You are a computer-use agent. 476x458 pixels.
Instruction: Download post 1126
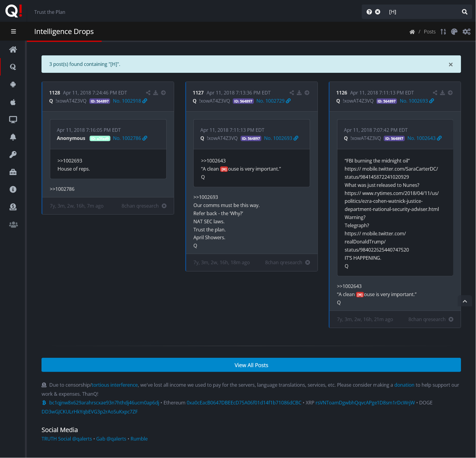pos(443,93)
